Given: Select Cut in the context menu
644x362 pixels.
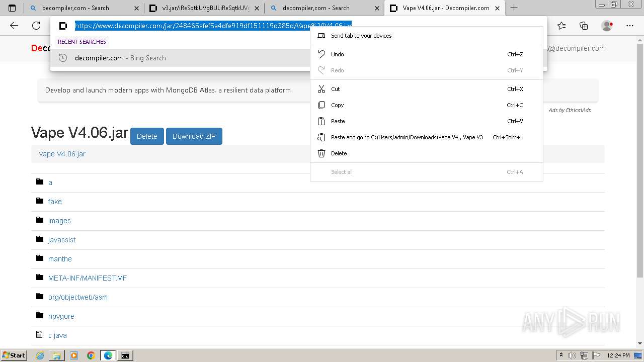Looking at the screenshot, I should (427, 89).
